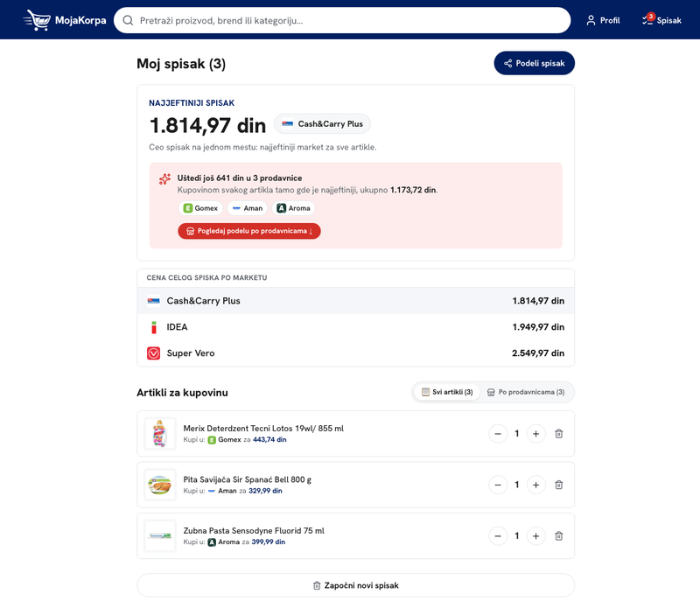Open the MojaKorpa home logo
This screenshot has width=700, height=615.
click(65, 20)
